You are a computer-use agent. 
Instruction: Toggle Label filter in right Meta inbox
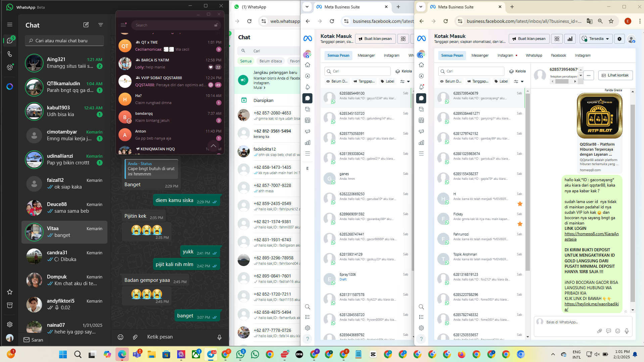pyautogui.click(x=501, y=81)
